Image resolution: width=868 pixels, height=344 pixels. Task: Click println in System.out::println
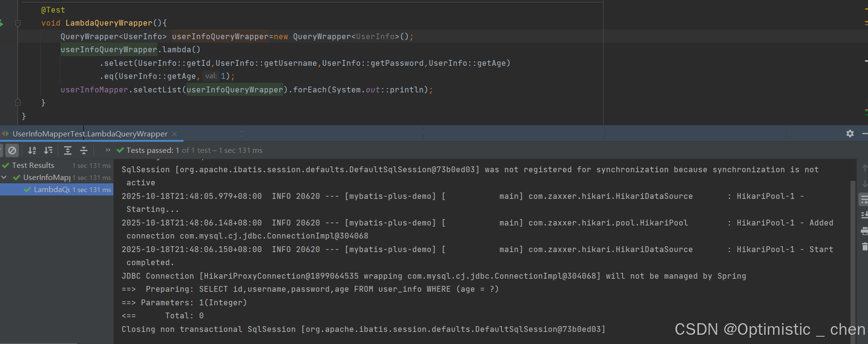coord(407,90)
